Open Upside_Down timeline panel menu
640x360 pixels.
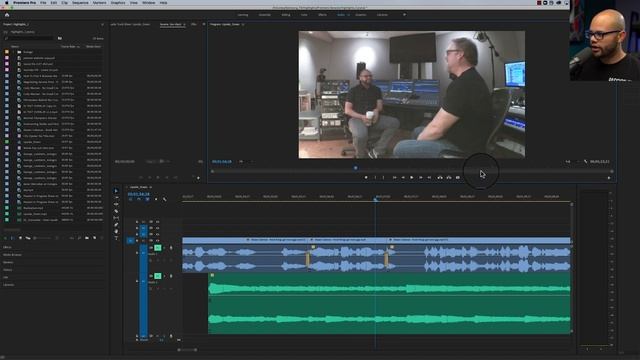151,187
